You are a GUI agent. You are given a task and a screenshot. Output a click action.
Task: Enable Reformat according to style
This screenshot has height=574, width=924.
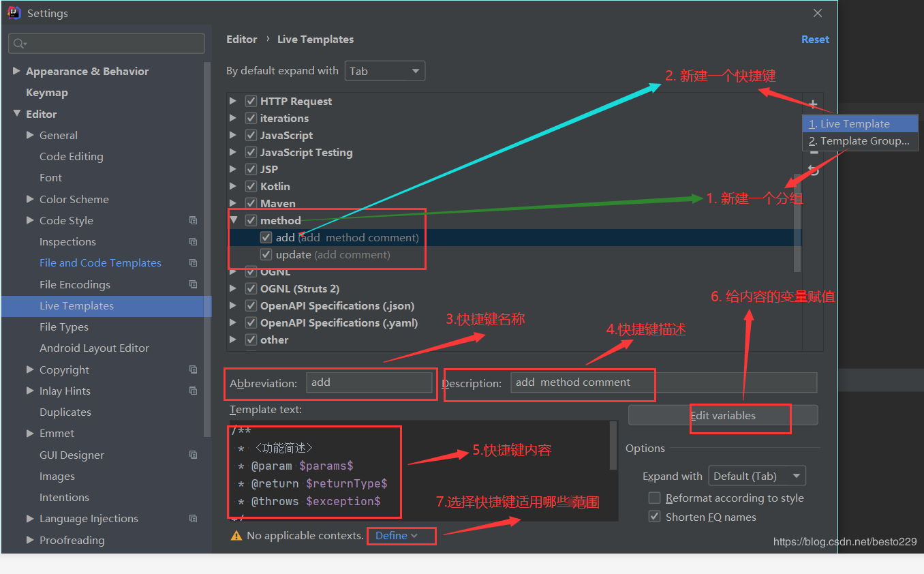[655, 498]
